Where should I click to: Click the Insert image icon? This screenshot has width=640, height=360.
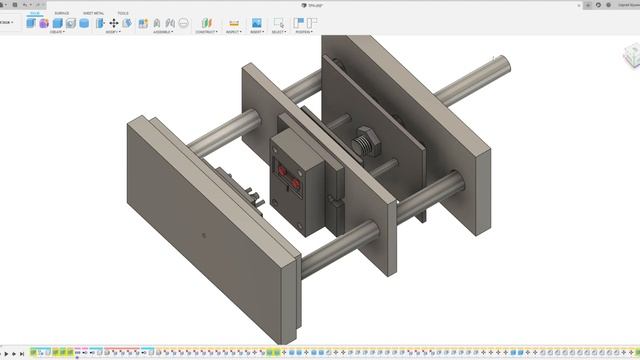(x=256, y=23)
